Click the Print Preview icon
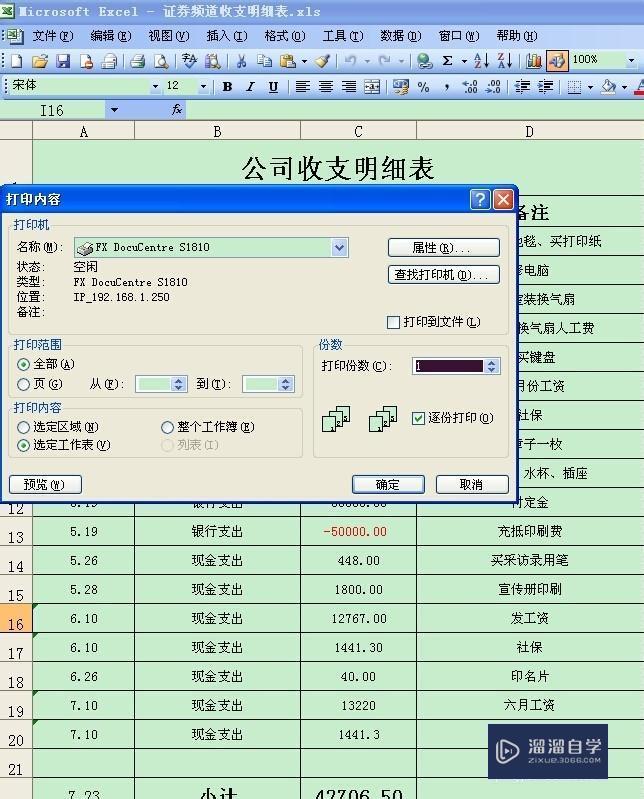 point(161,62)
